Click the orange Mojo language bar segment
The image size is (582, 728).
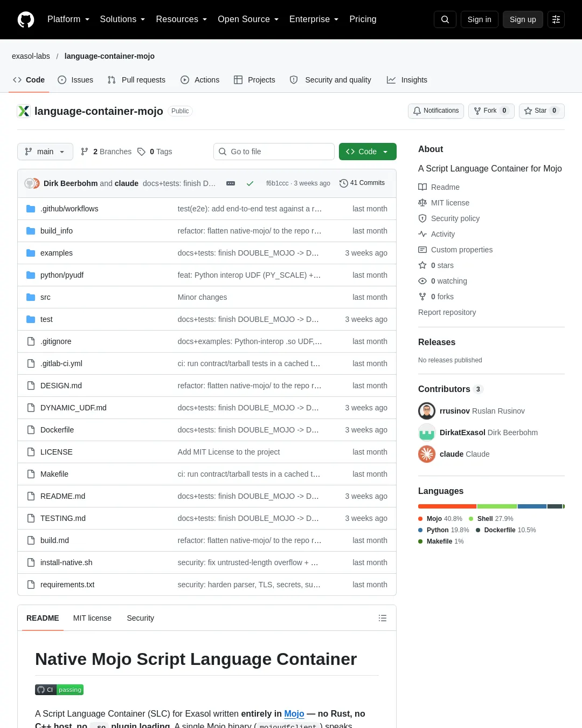(x=447, y=506)
